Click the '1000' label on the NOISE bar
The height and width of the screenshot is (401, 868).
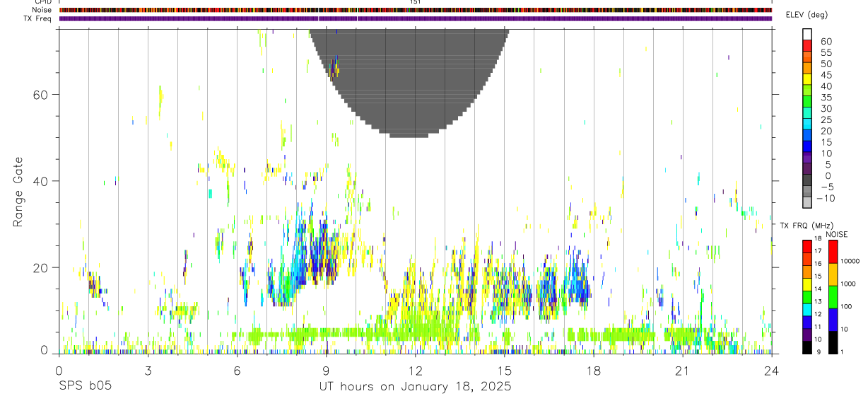tap(849, 284)
